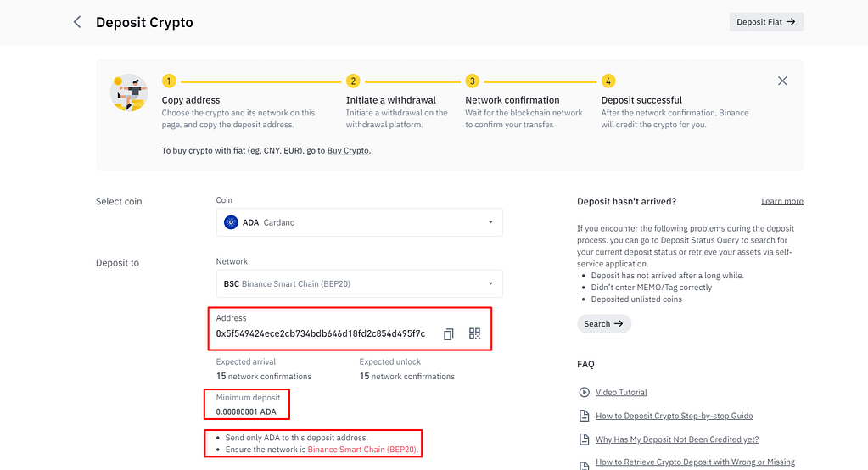This screenshot has height=470, width=868.
Task: Open the ADA Cardano coin selector
Action: coord(359,222)
